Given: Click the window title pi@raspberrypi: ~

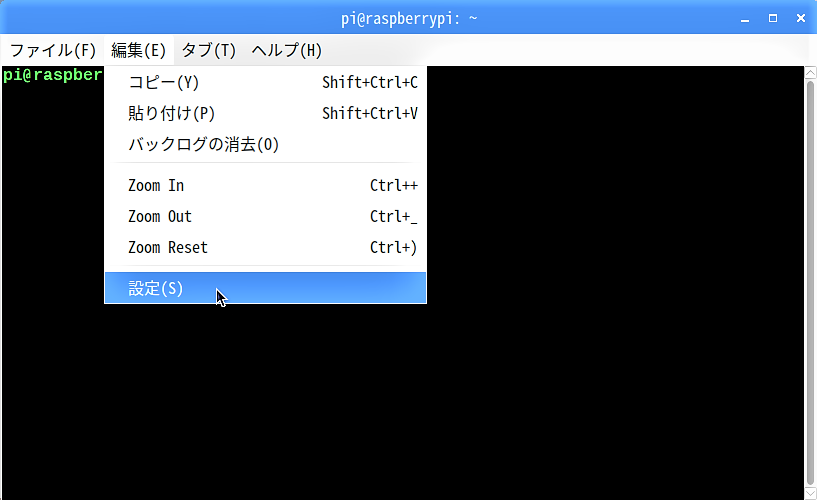Looking at the screenshot, I should [409, 19].
